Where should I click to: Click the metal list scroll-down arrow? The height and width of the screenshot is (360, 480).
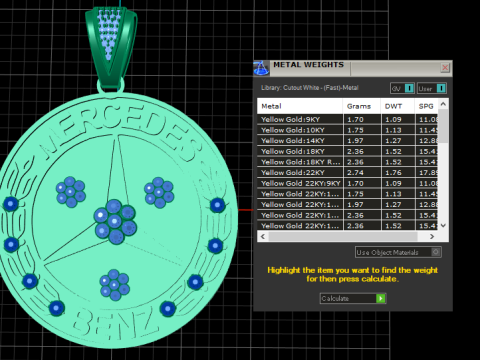tap(443, 226)
